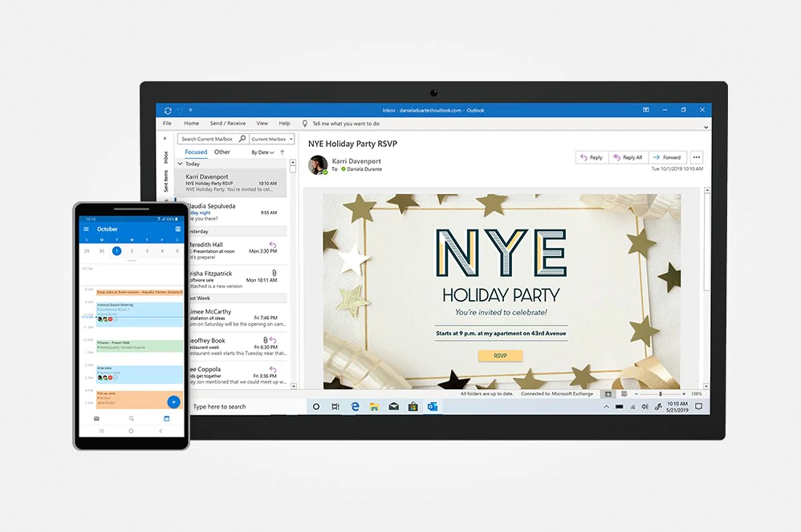Toggle sort order with the ascending arrow

[282, 152]
